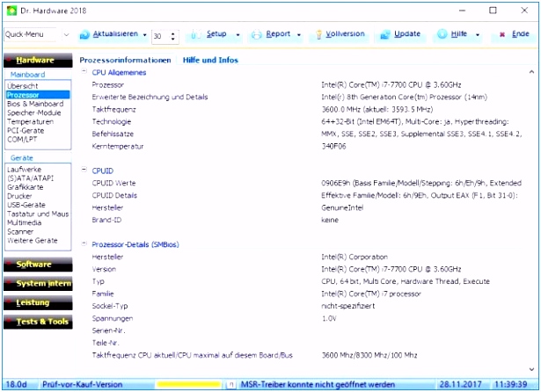
Task: Increase the refresh interval stepper value
Action: 173,33
